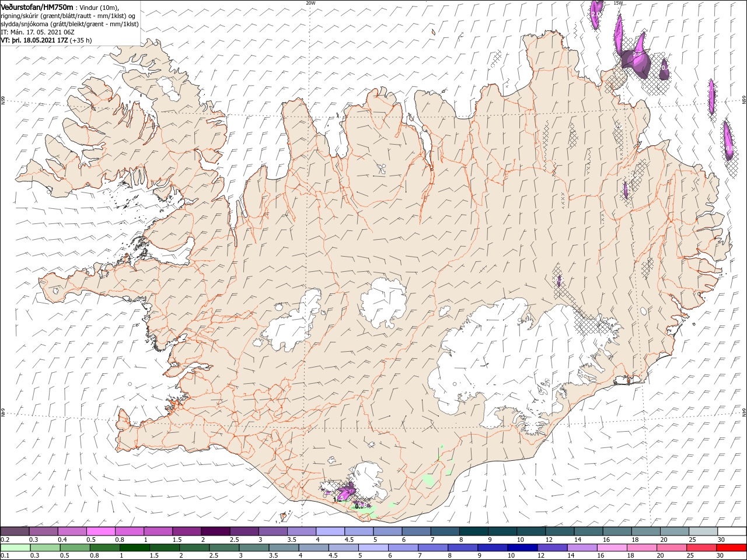The image size is (747, 560).
Task: Select light lavender upper swatch starting at 4
Action: (330, 531)
